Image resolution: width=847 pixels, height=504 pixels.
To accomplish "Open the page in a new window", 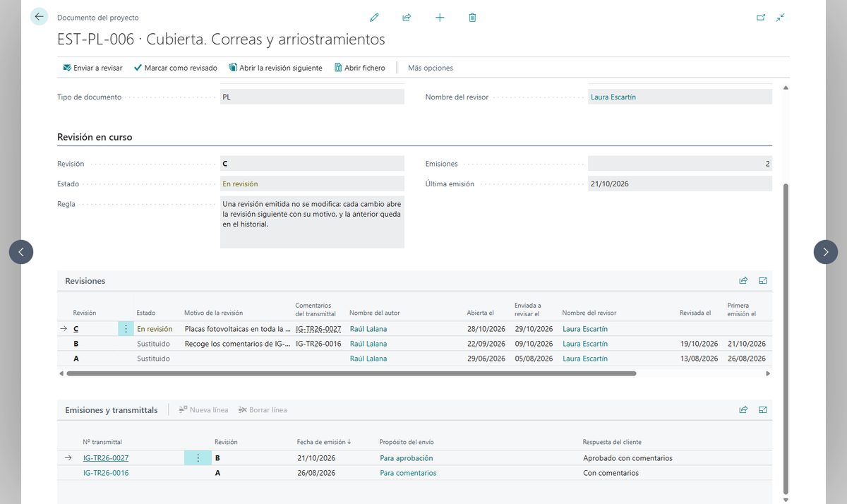I will [x=761, y=18].
